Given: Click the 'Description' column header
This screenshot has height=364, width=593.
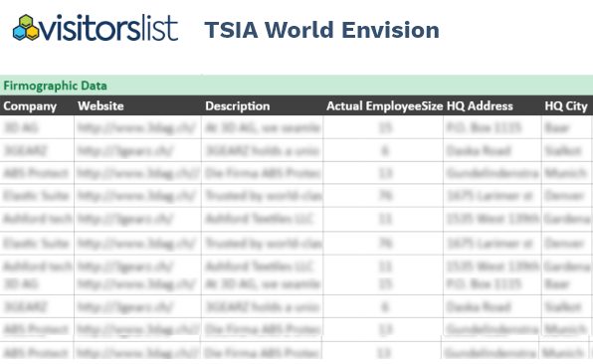Looking at the screenshot, I should coord(238,106).
